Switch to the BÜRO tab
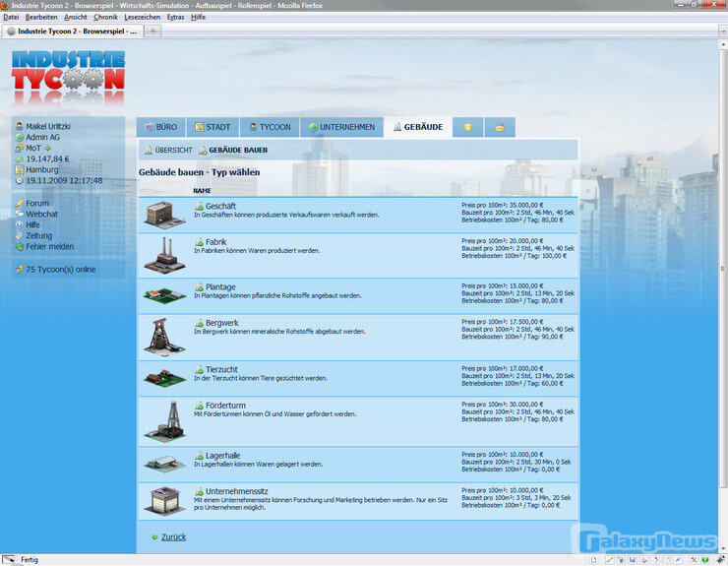The image size is (728, 566). click(160, 127)
